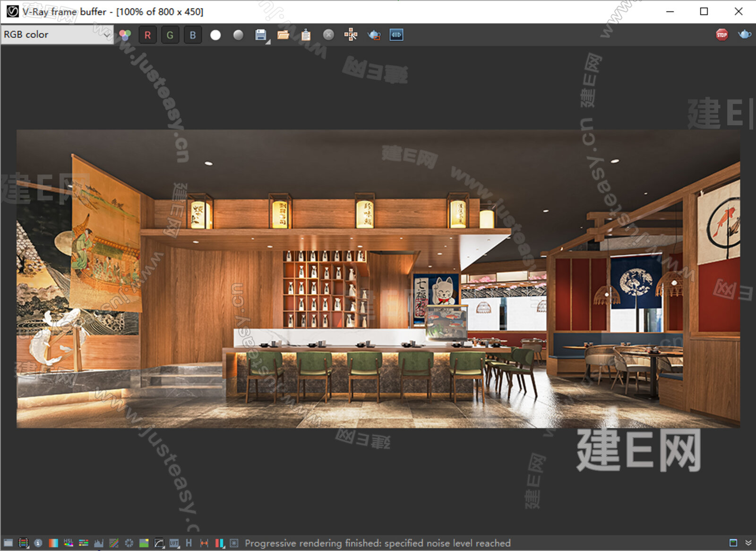Show VFB history H icon
This screenshot has height=551, width=756.
click(x=189, y=543)
